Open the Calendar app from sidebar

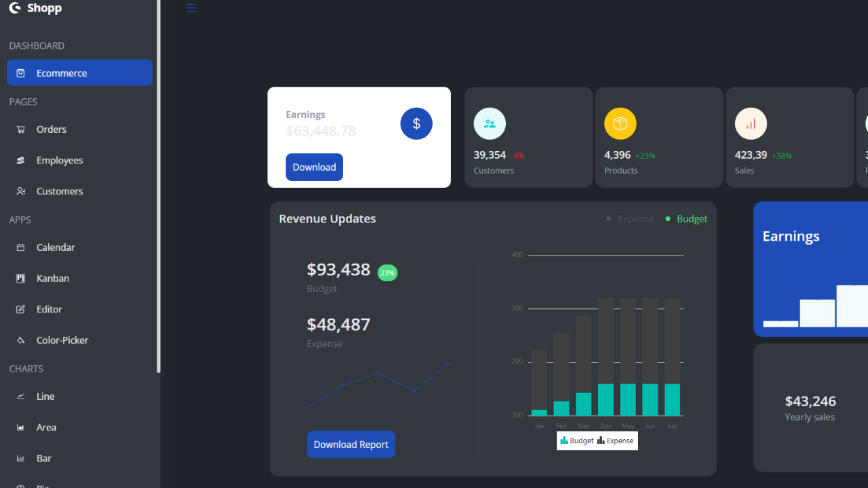(55, 247)
